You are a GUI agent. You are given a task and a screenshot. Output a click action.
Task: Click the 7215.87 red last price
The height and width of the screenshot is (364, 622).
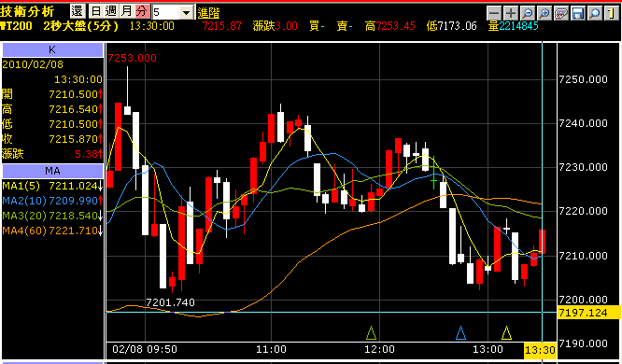221,26
